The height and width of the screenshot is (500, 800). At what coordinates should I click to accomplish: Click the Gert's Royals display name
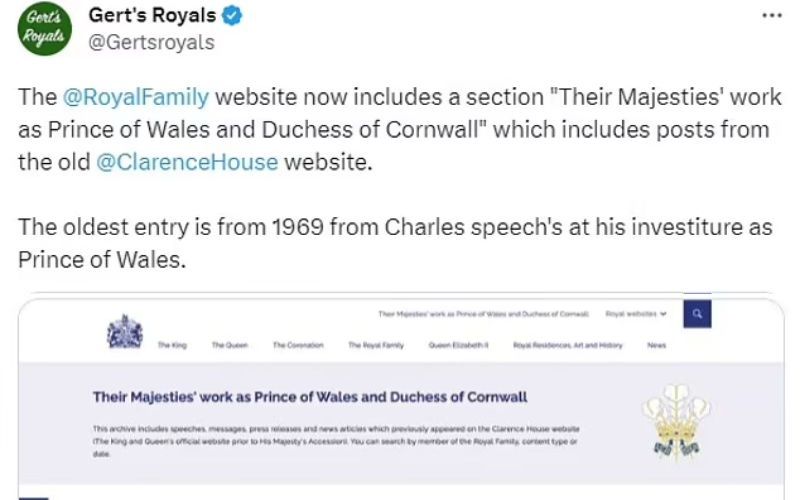click(x=152, y=16)
